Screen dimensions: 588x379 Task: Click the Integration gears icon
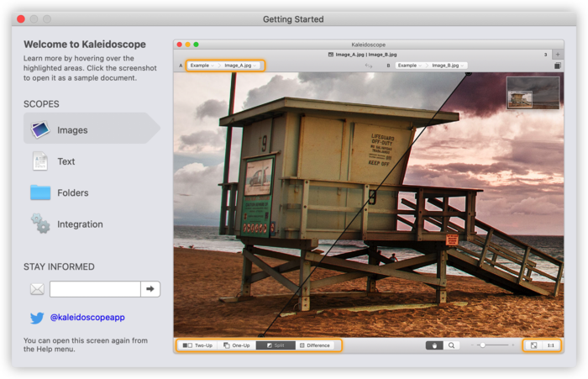(x=40, y=224)
